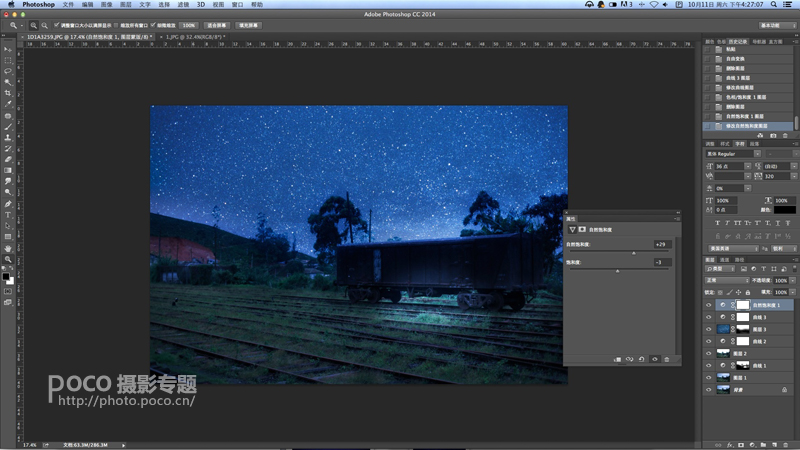Select the Eyedropper tool in the toolbar

click(x=8, y=104)
